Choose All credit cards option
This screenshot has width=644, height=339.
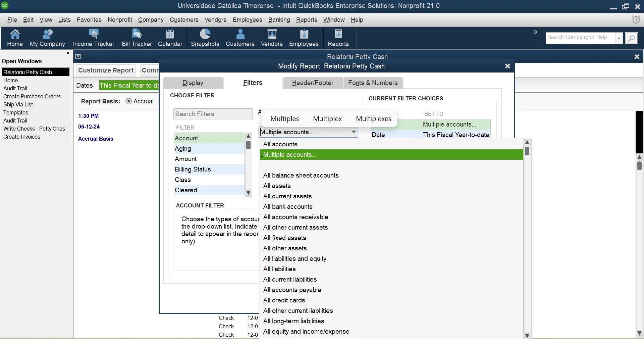pyautogui.click(x=391, y=300)
